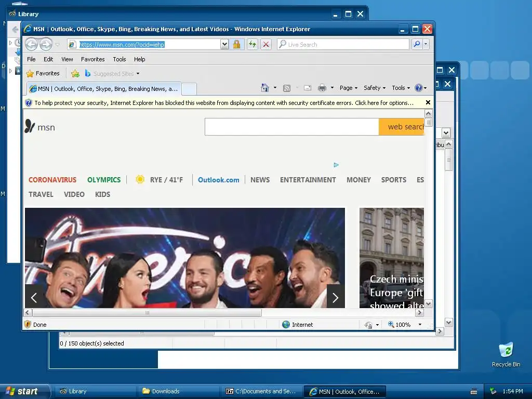Screen dimensions: 532x399
Task: Open the VIDEO section link
Action: point(74,194)
